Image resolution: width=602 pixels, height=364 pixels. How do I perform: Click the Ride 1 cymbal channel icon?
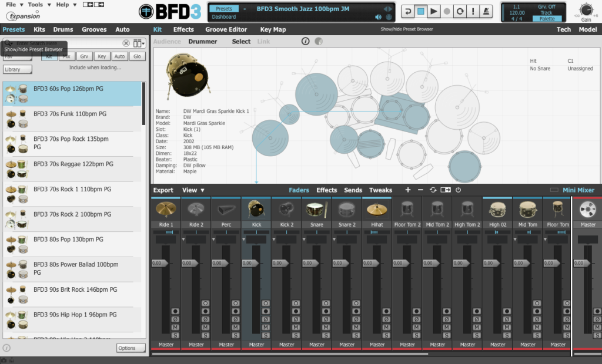point(166,210)
